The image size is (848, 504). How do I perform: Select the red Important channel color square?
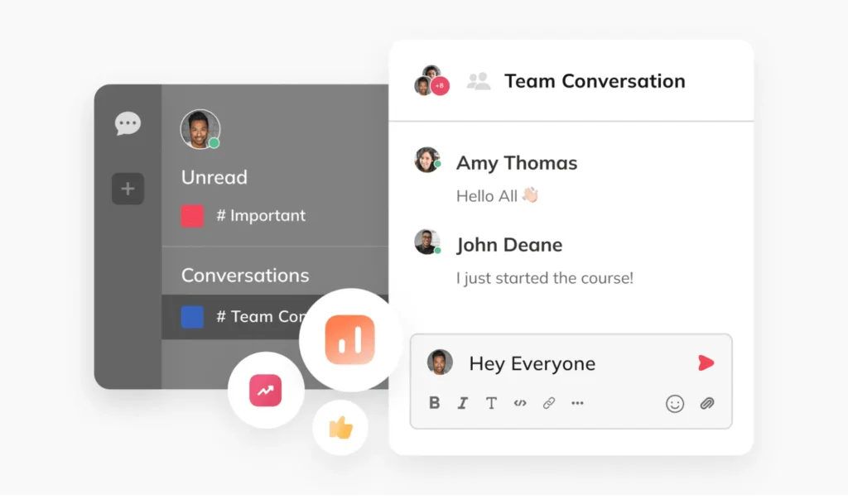(192, 215)
